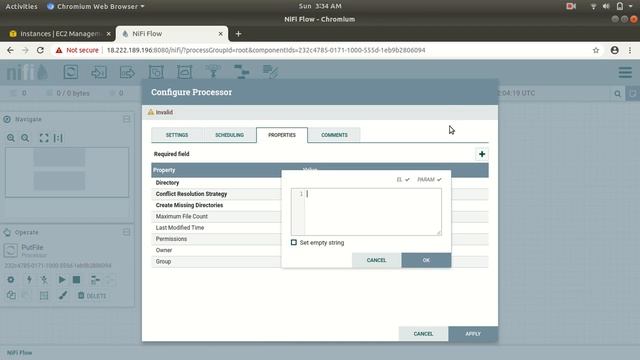Apply the processor configuration
Image resolution: width=640 pixels, height=360 pixels.
tap(473, 334)
